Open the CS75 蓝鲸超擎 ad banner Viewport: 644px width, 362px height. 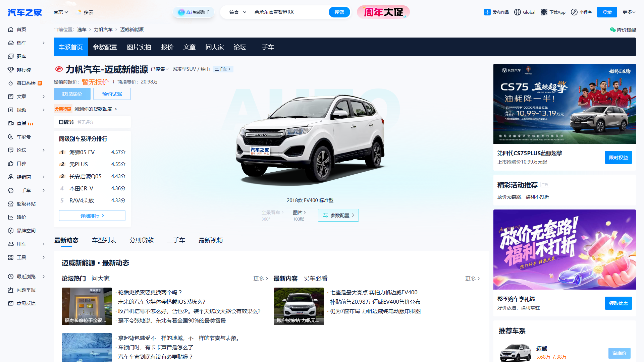[x=565, y=104]
